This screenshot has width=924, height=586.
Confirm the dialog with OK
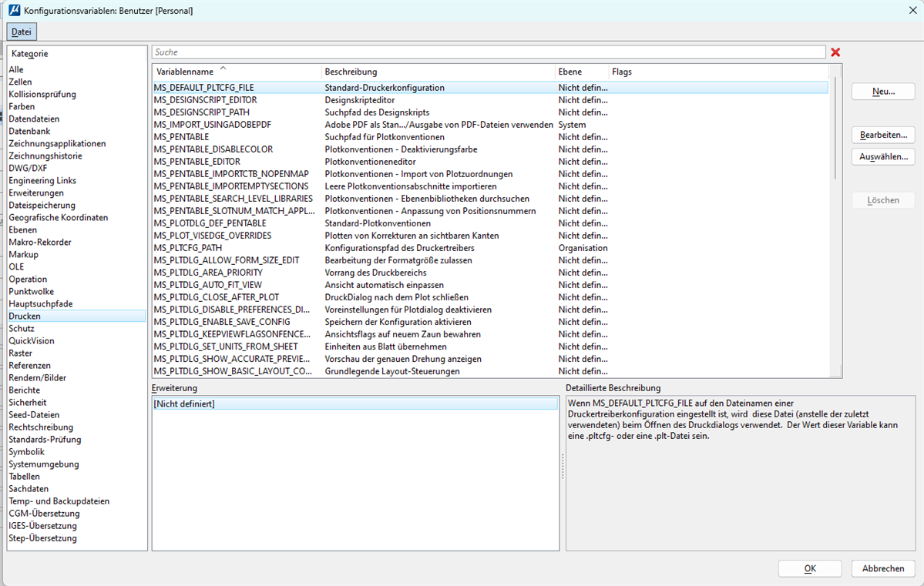[x=809, y=568]
